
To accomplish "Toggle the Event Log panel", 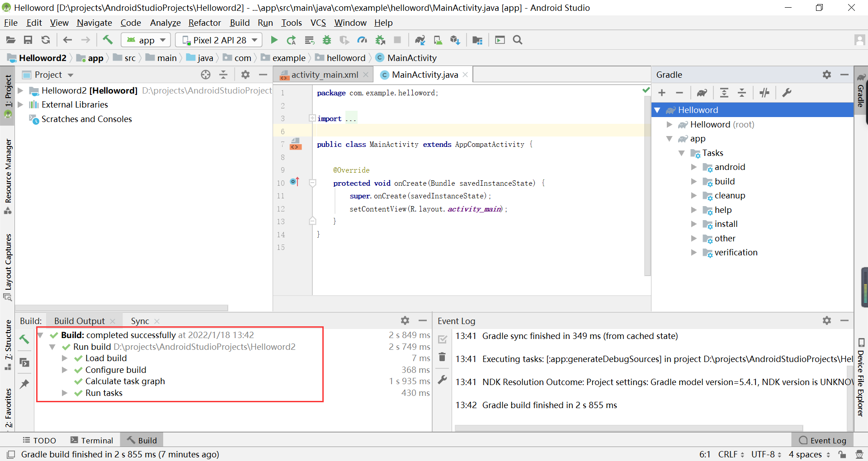I will coord(823,440).
